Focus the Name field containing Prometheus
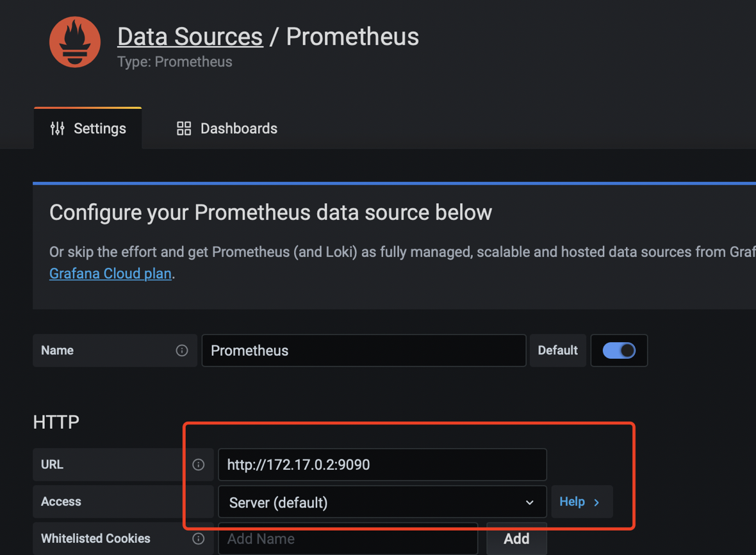Screen dimensions: 756x555 [363, 351]
